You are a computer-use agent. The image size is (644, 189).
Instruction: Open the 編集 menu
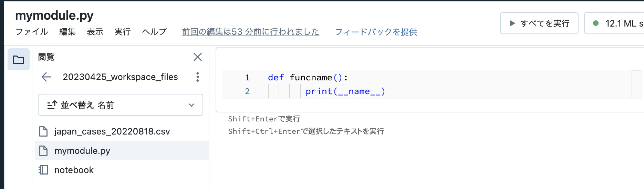coord(67,32)
